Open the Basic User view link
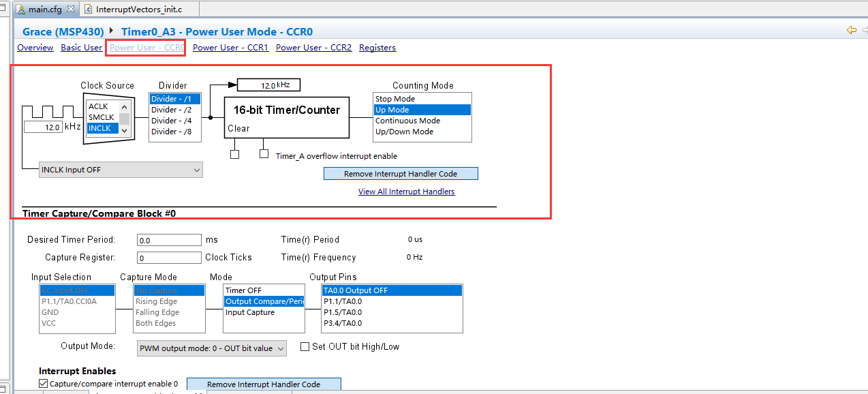The width and height of the screenshot is (868, 394). pos(82,48)
